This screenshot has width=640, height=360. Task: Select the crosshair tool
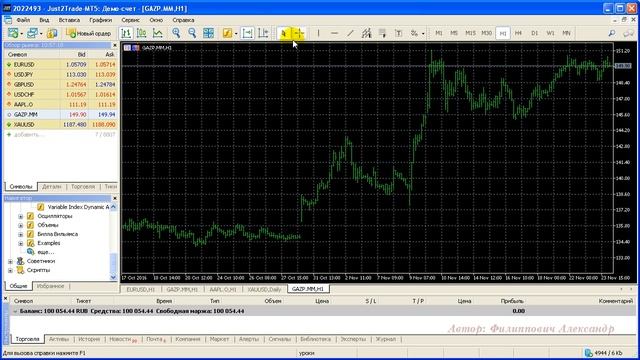[x=299, y=33]
